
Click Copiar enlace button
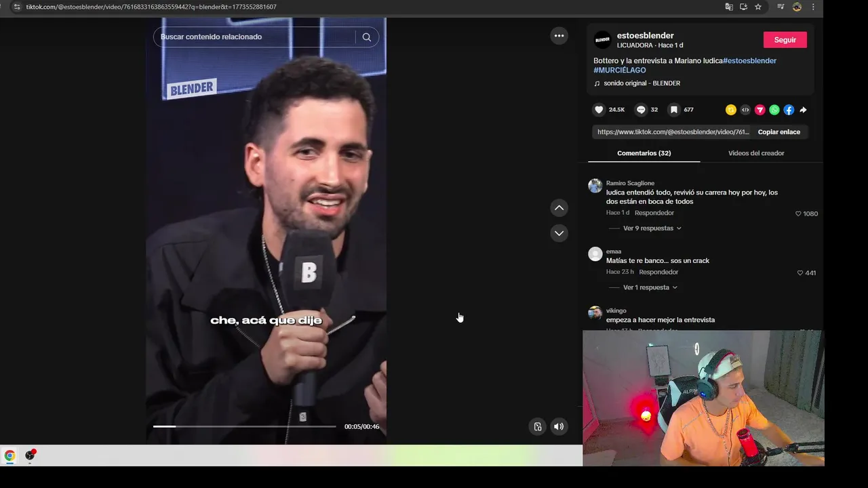click(x=778, y=132)
